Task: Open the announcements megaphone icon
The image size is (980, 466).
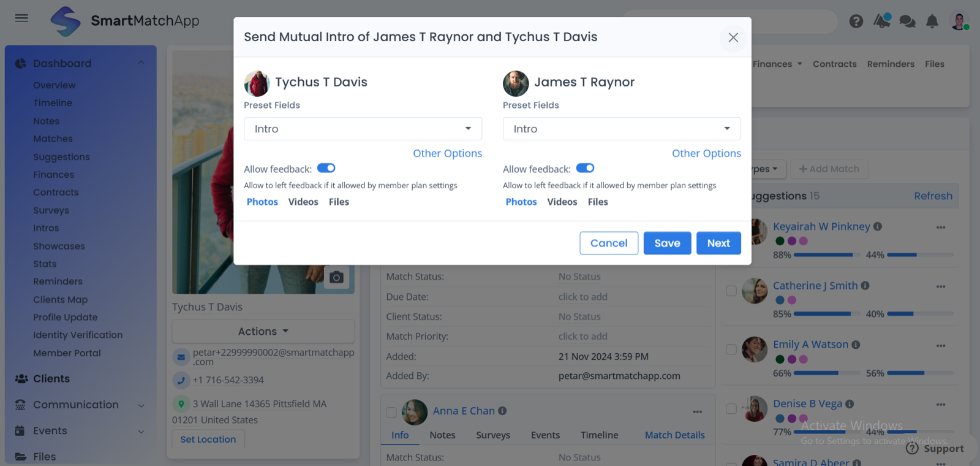Action: click(882, 21)
